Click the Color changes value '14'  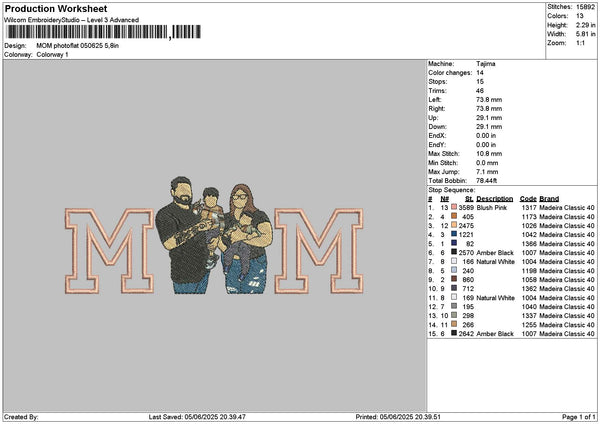point(480,73)
